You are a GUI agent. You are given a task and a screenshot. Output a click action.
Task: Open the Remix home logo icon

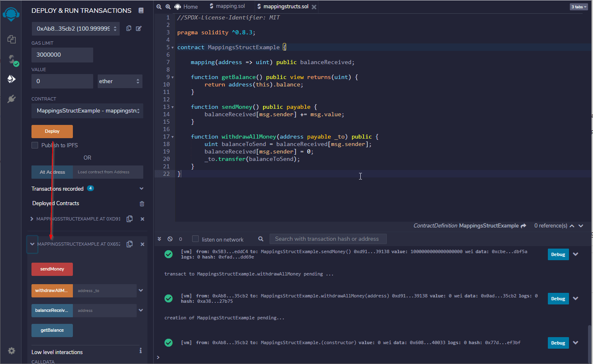pos(11,14)
